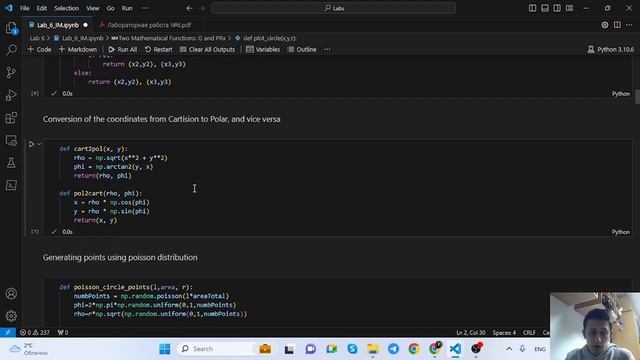640x360 pixels.
Task: Click the Spaces: 4 indentation setting
Action: 504,332
